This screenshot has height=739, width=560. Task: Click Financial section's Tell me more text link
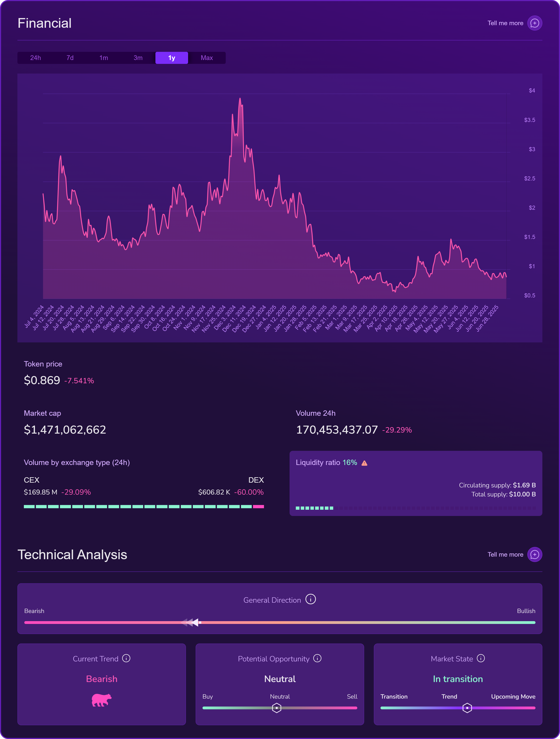505,23
